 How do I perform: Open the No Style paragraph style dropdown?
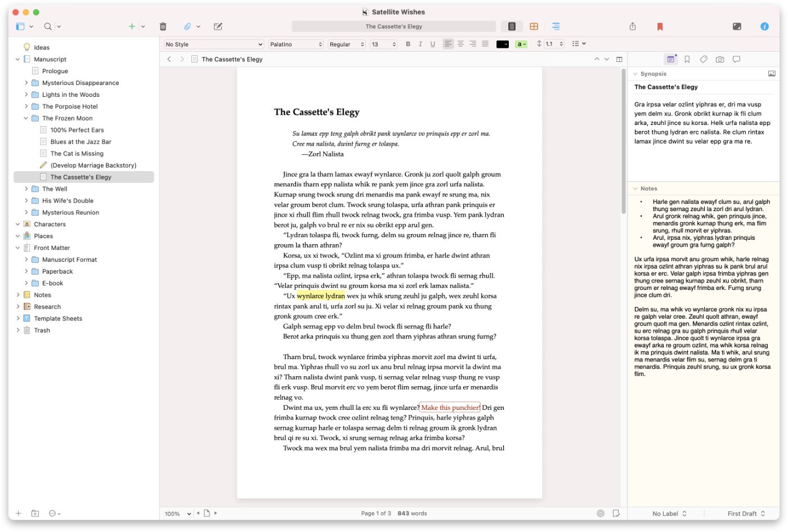coord(213,44)
